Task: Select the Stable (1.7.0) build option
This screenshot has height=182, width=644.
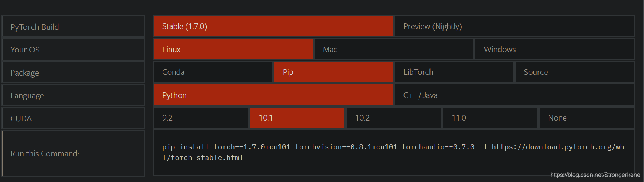Action: coord(273,26)
